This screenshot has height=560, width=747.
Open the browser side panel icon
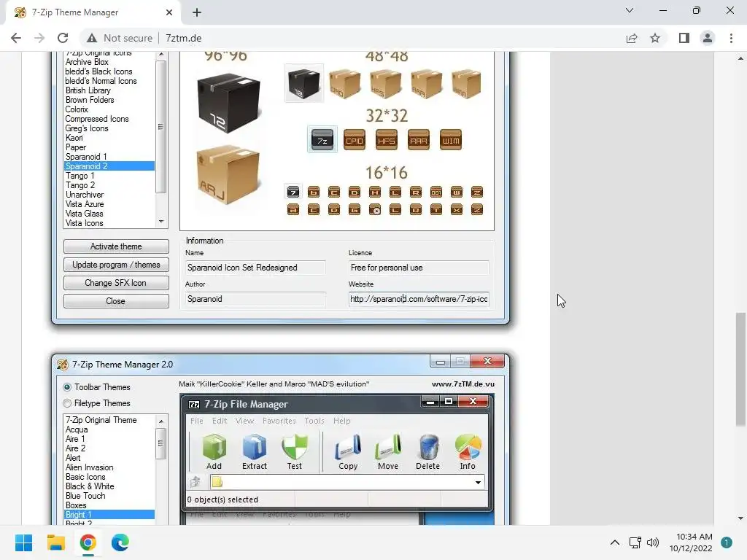coord(684,38)
